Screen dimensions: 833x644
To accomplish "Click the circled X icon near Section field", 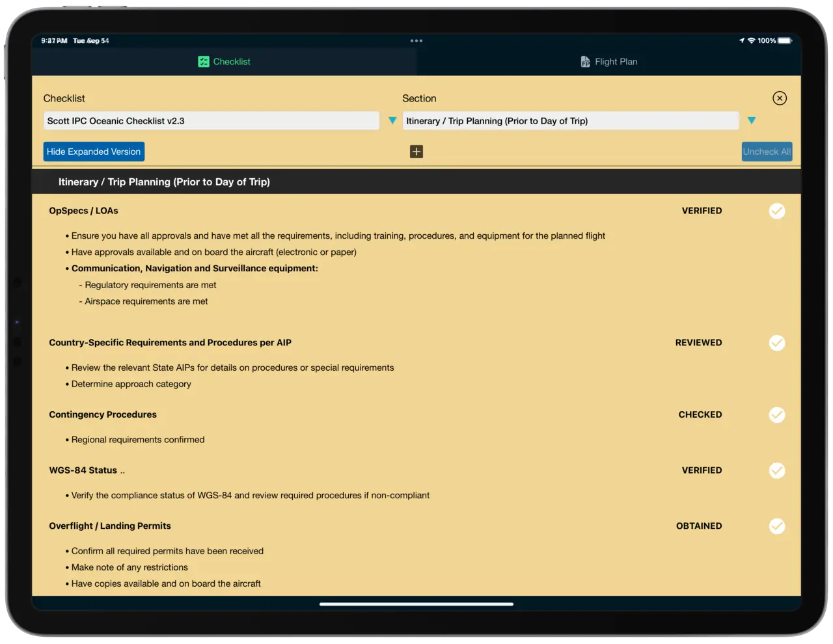I will pyautogui.click(x=780, y=98).
